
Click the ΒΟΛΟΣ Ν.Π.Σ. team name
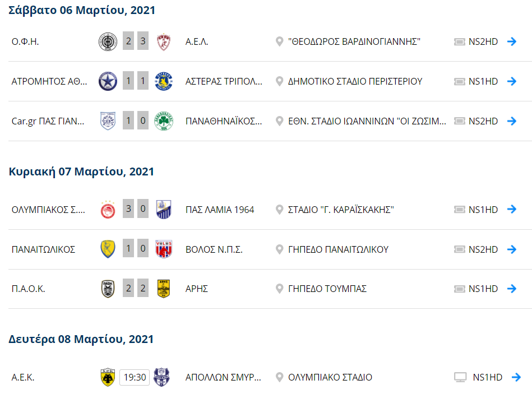[x=214, y=249]
